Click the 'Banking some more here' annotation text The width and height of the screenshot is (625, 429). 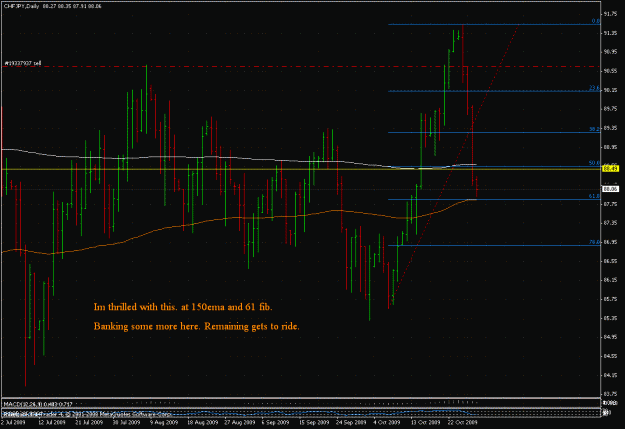coord(197,327)
